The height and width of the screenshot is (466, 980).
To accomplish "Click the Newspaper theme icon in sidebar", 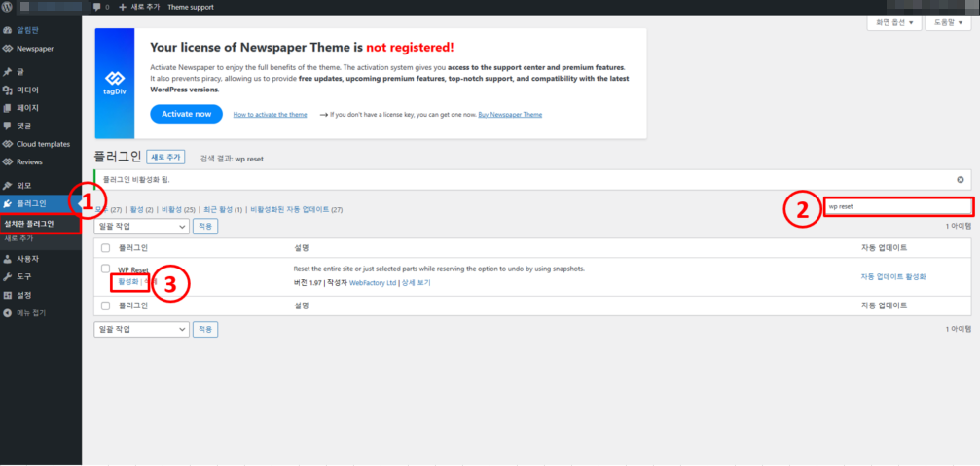I will [x=8, y=48].
